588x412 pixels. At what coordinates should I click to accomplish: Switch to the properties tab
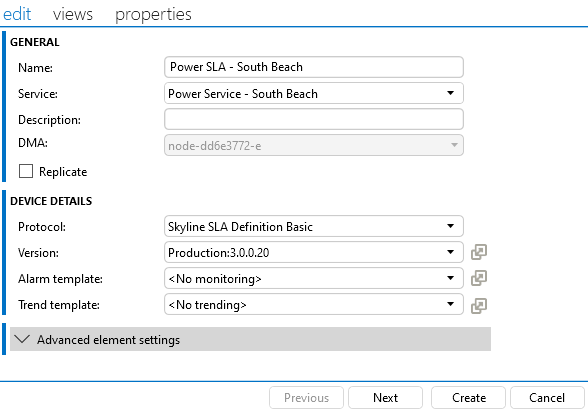(153, 15)
